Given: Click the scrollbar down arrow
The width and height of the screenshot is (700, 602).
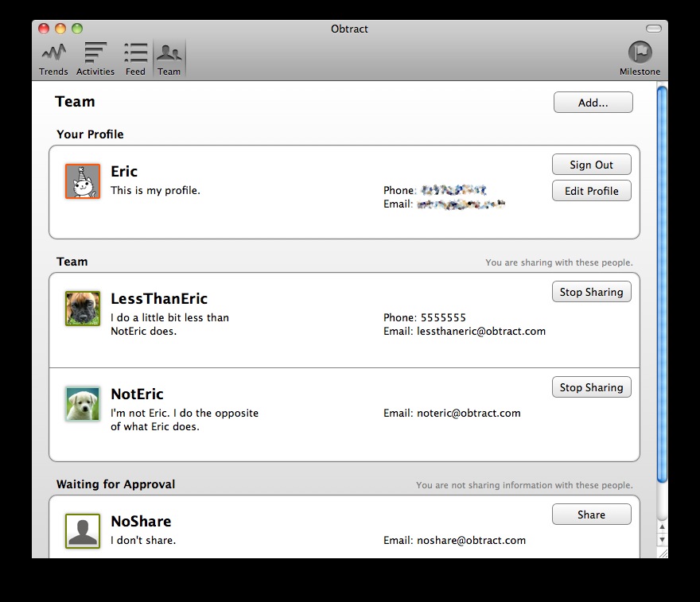Looking at the screenshot, I should click(x=663, y=539).
